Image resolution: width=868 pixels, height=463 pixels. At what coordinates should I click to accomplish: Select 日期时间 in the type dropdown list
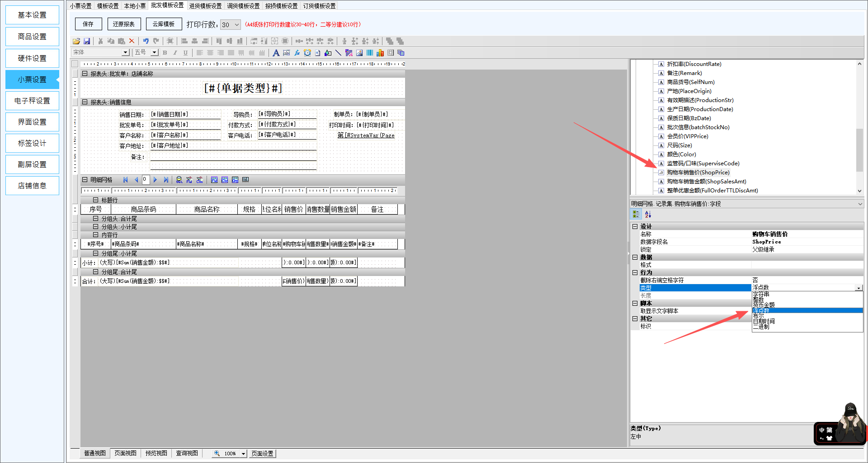point(764,321)
